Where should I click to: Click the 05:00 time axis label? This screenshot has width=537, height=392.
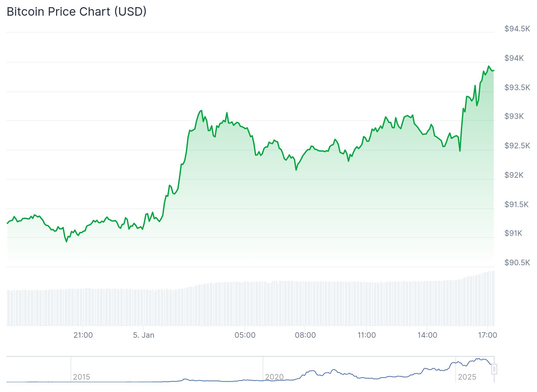tap(245, 335)
